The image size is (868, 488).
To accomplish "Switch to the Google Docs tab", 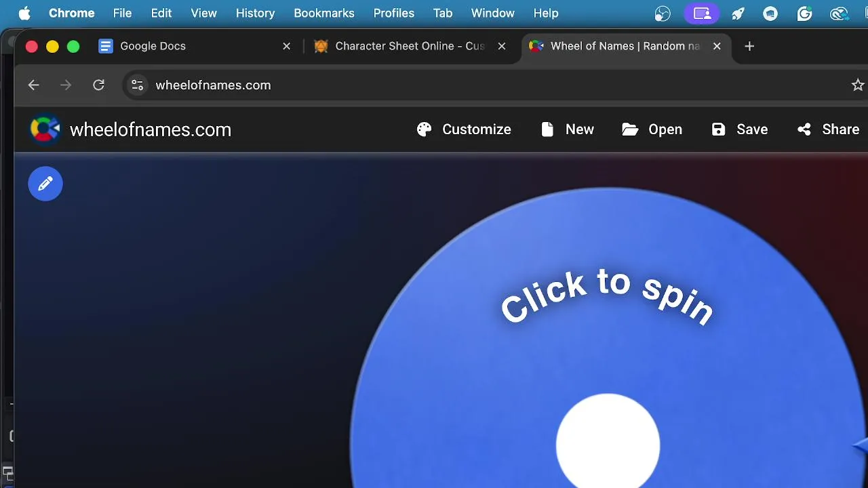I will pos(193,46).
